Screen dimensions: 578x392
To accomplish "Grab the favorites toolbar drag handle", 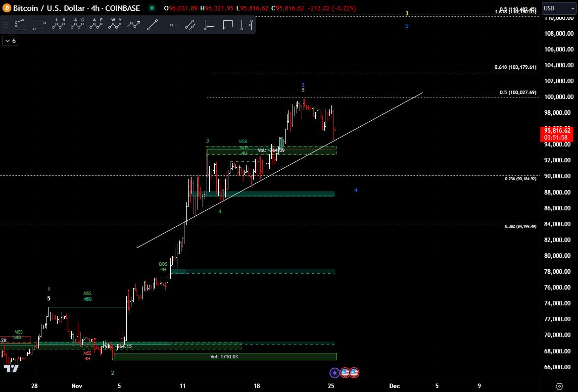I will [5, 25].
